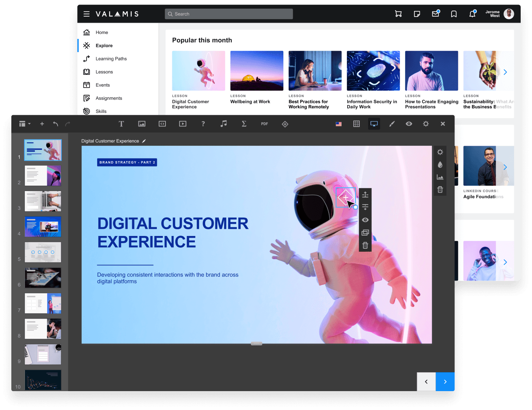Screen dimensions: 532x410
Task: Insert an image element
Action: coord(142,124)
